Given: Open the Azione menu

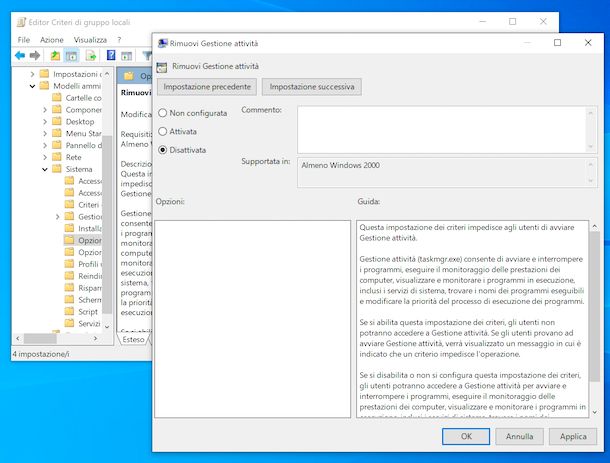Looking at the screenshot, I should tap(52, 40).
